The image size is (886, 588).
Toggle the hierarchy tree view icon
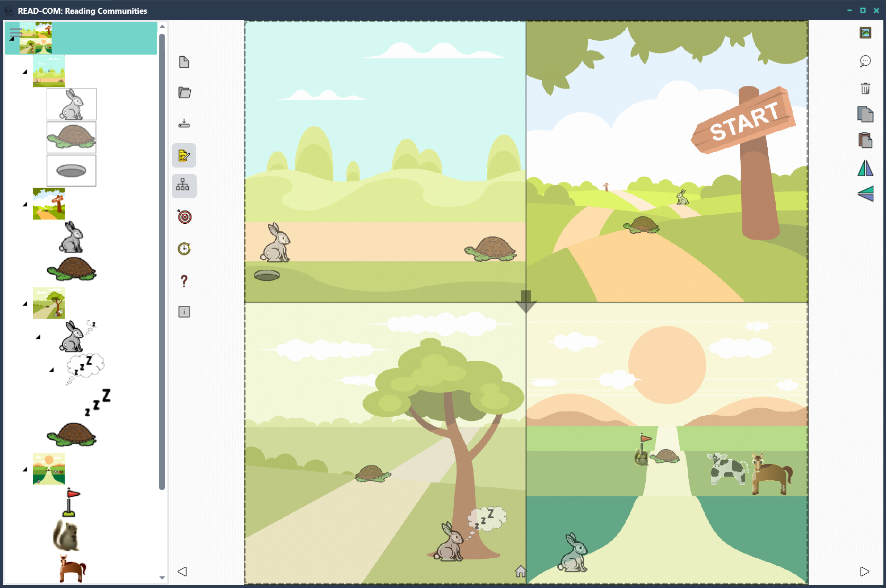[184, 186]
